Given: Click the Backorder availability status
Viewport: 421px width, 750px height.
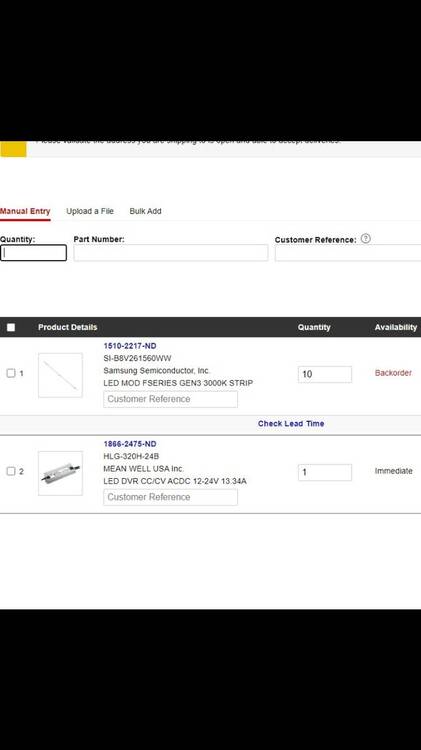Looking at the screenshot, I should click(x=393, y=373).
